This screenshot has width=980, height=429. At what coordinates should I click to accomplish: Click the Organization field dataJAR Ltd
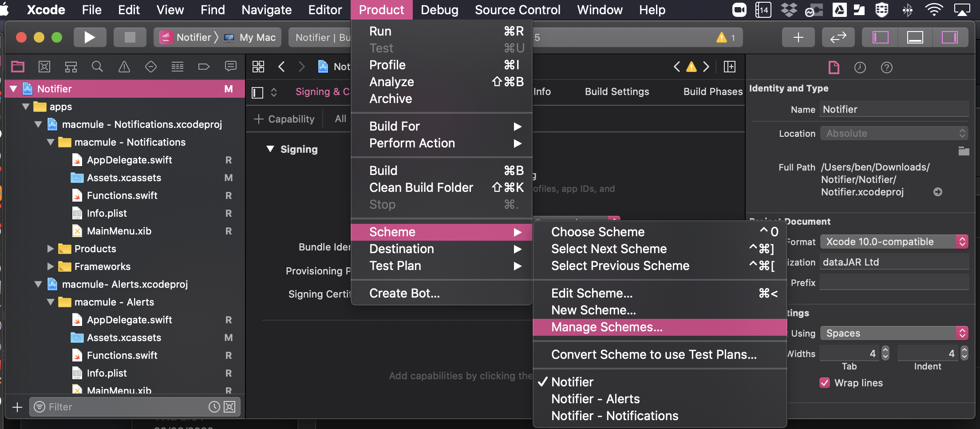(x=894, y=262)
